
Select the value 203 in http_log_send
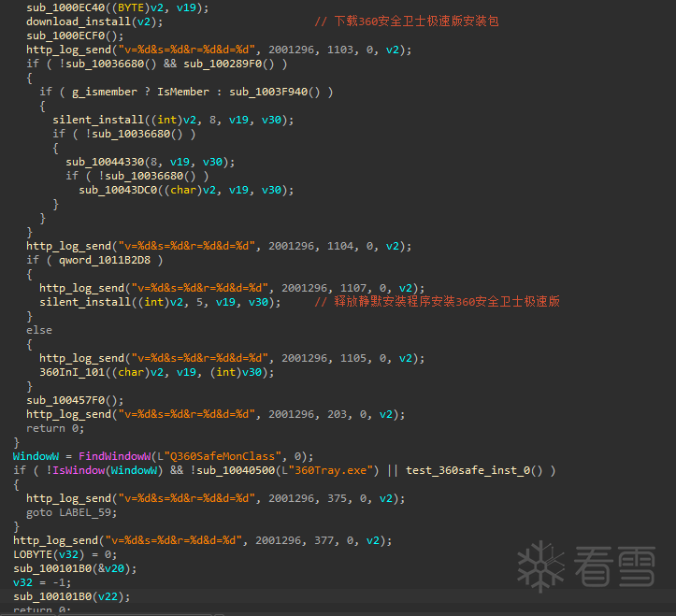[x=338, y=414]
